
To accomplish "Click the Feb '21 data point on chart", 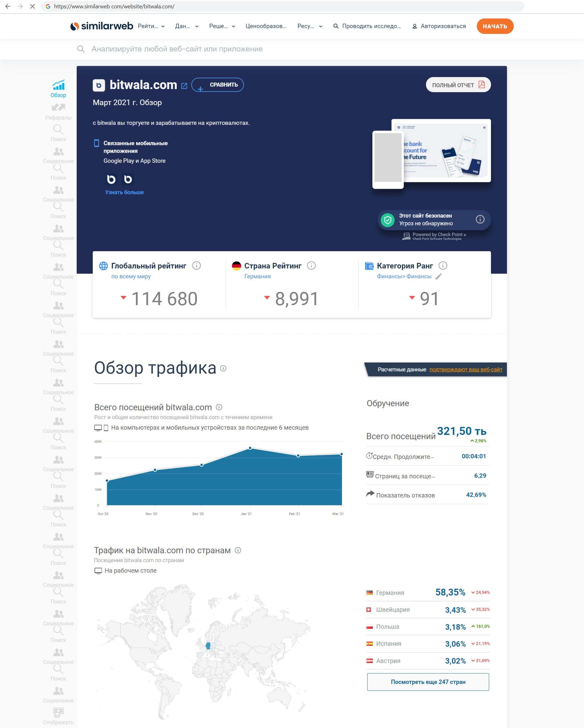I will pos(298,456).
